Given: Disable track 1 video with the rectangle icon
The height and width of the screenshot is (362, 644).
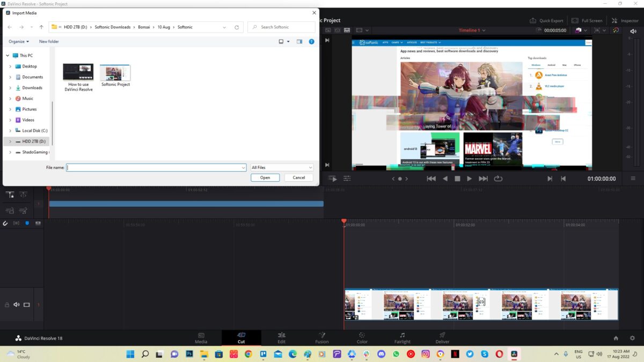Looking at the screenshot, I should point(26,305).
